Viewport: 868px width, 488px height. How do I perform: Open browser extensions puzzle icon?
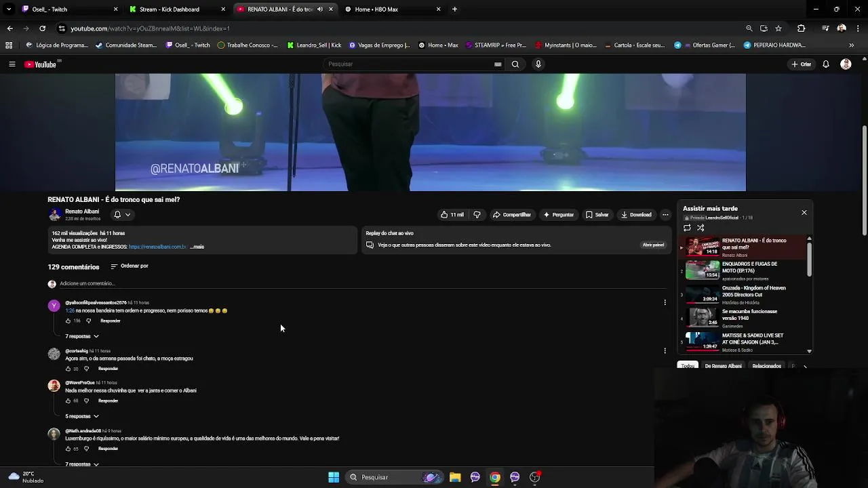[801, 28]
